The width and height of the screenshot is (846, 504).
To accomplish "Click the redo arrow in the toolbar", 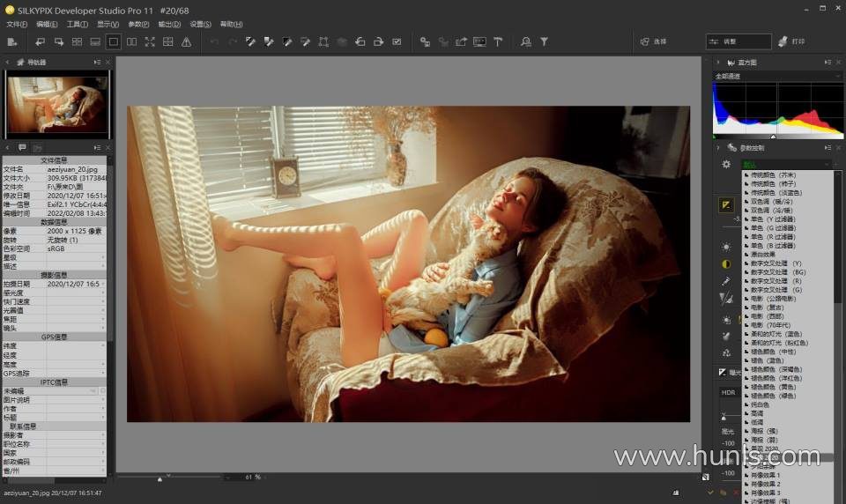I will coord(233,41).
